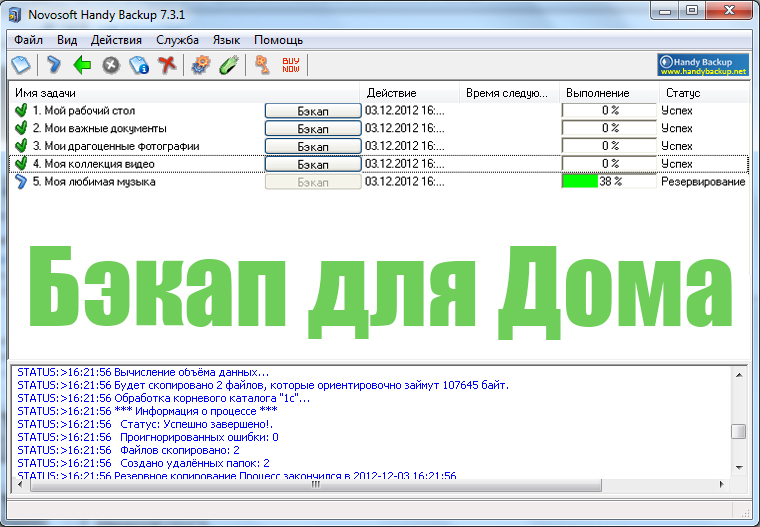Click Бэкап button for Мой рабочий стол
The image size is (760, 527).
[x=313, y=111]
